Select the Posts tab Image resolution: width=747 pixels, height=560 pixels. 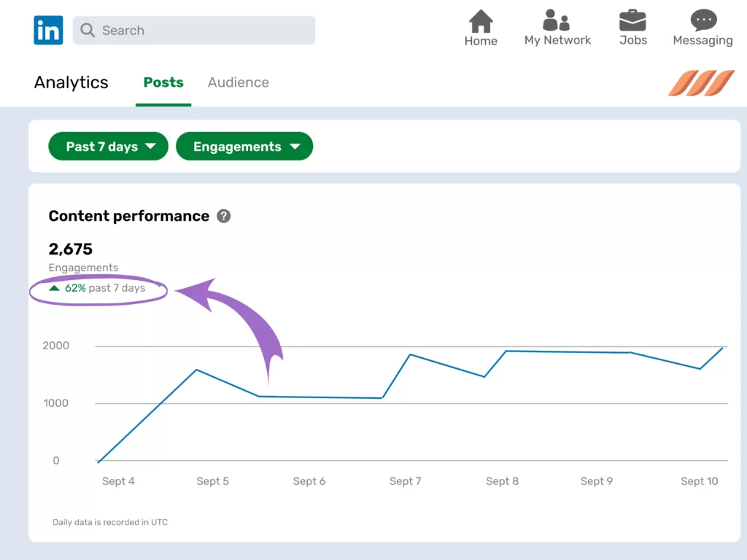[163, 82]
